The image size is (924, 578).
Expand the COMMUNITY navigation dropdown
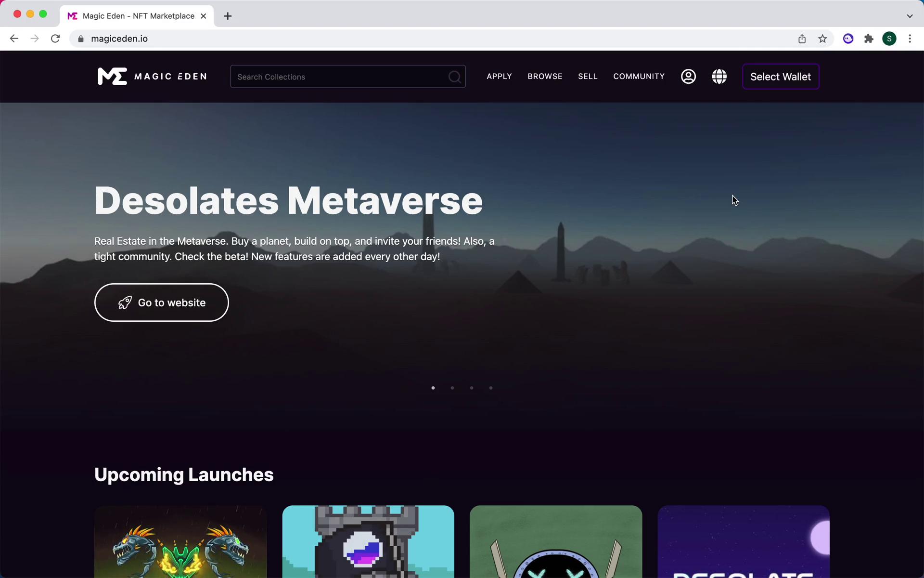[639, 76]
